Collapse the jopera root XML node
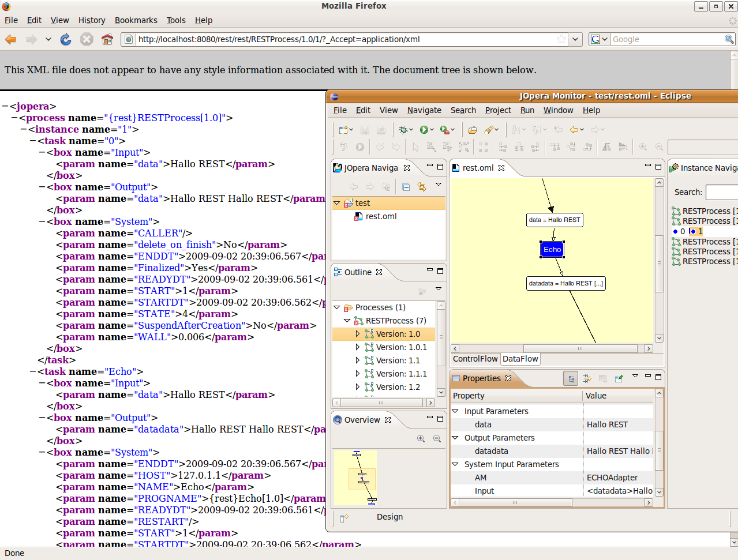 point(5,107)
